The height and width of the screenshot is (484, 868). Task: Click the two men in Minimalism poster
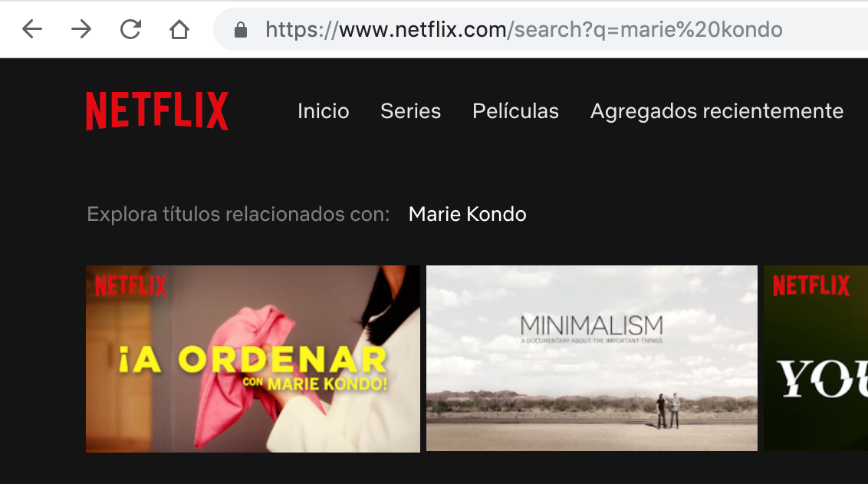tap(668, 411)
